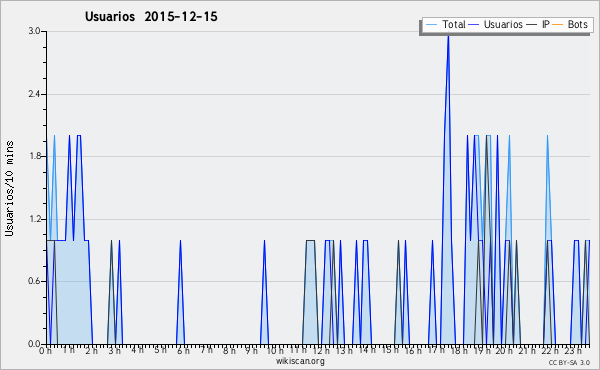Click the tip of the 3.0 peak near 17.5 h
Screen dimensions: 600x370
pos(448,37)
